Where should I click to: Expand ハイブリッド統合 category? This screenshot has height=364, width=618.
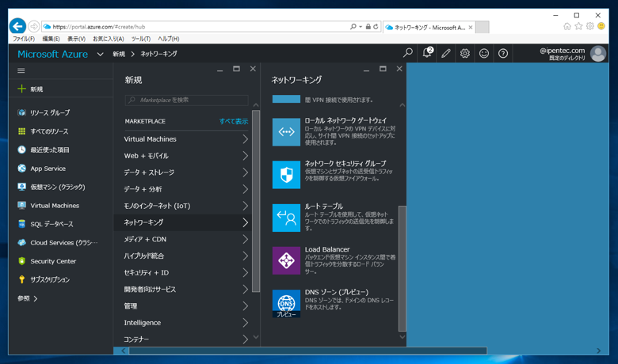point(186,256)
